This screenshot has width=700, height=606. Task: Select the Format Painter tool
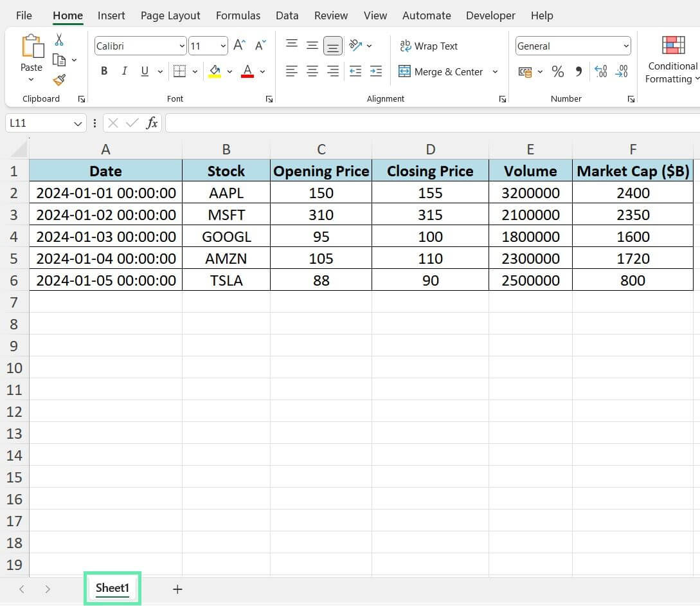coord(58,80)
